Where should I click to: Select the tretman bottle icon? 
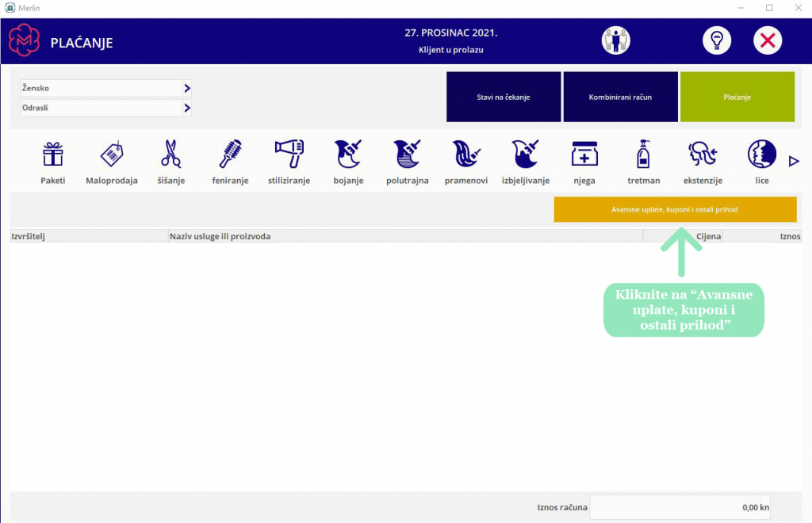643,154
